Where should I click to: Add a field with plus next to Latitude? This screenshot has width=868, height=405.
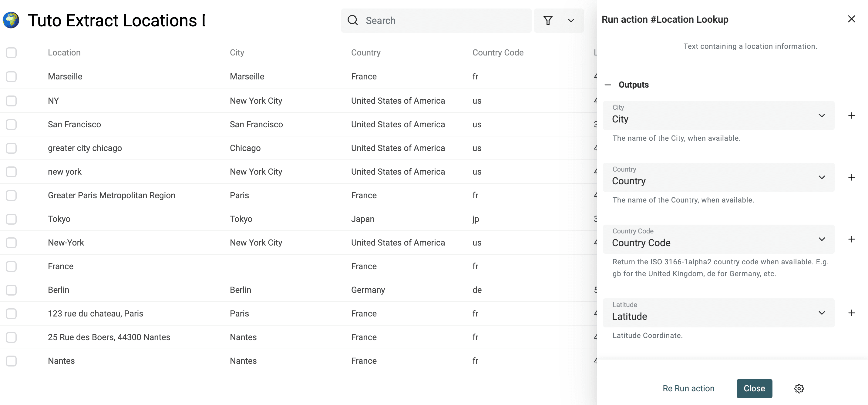851,313
